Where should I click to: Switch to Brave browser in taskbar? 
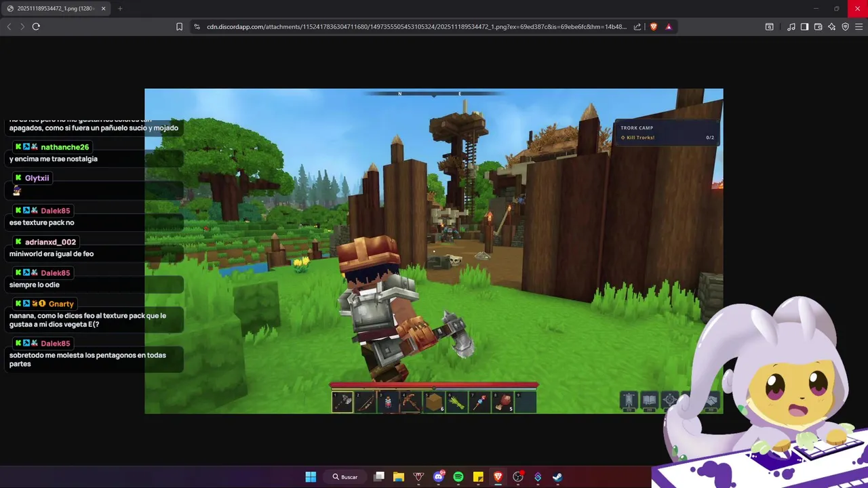498,476
